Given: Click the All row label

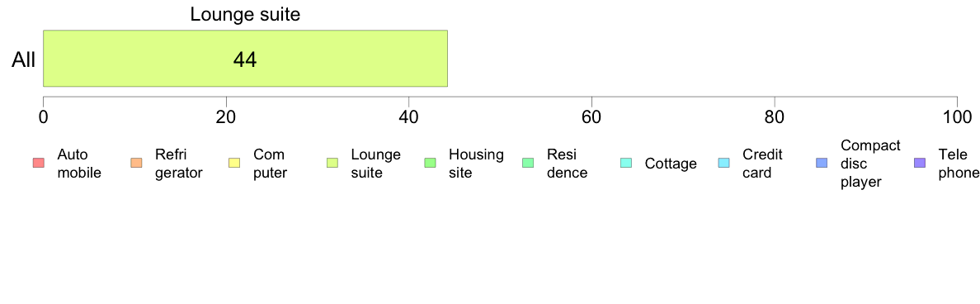Looking at the screenshot, I should tap(23, 60).
